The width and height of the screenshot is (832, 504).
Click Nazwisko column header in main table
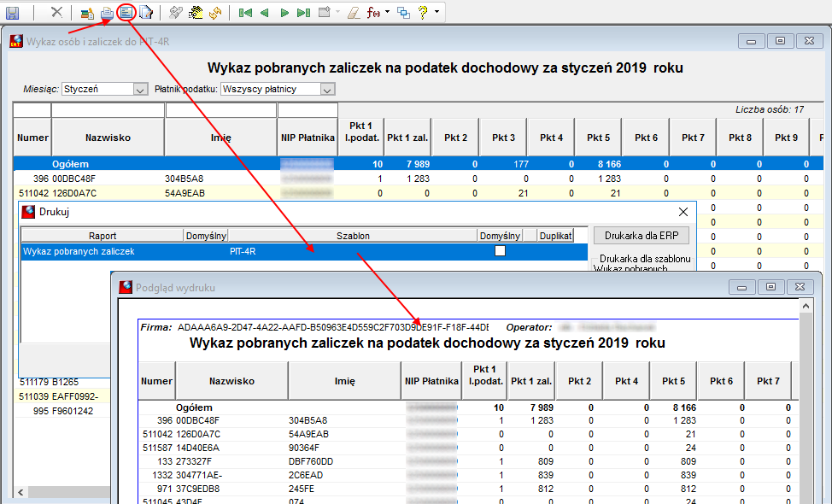tap(108, 138)
